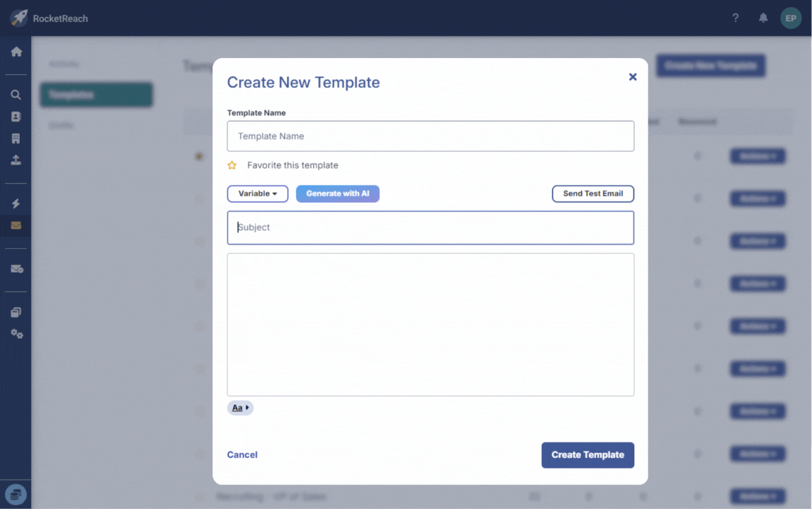This screenshot has width=812, height=509.
Task: Open the envelope email sidebar icon
Action: [x=16, y=225]
